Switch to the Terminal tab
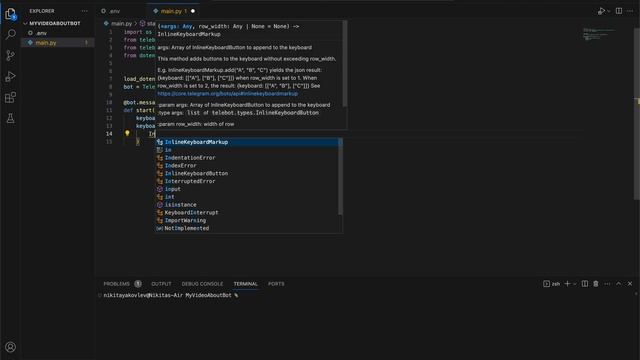This screenshot has height=360, width=640. point(245,284)
